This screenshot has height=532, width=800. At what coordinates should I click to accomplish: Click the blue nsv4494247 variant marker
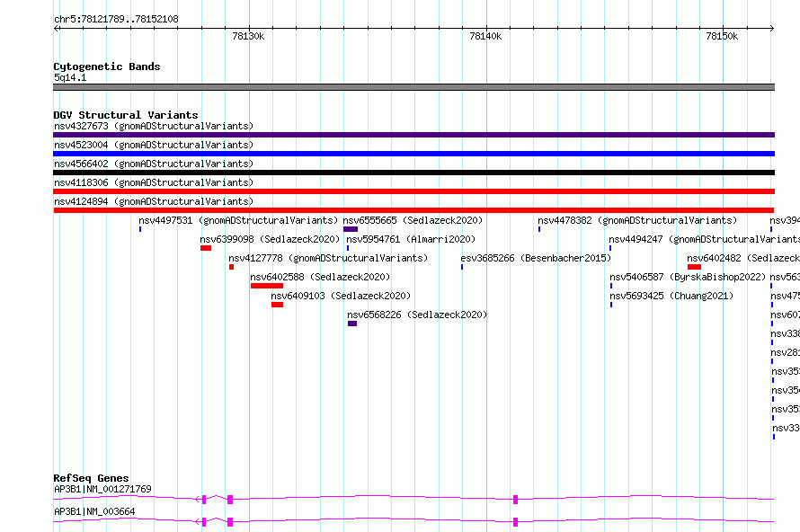(610, 248)
